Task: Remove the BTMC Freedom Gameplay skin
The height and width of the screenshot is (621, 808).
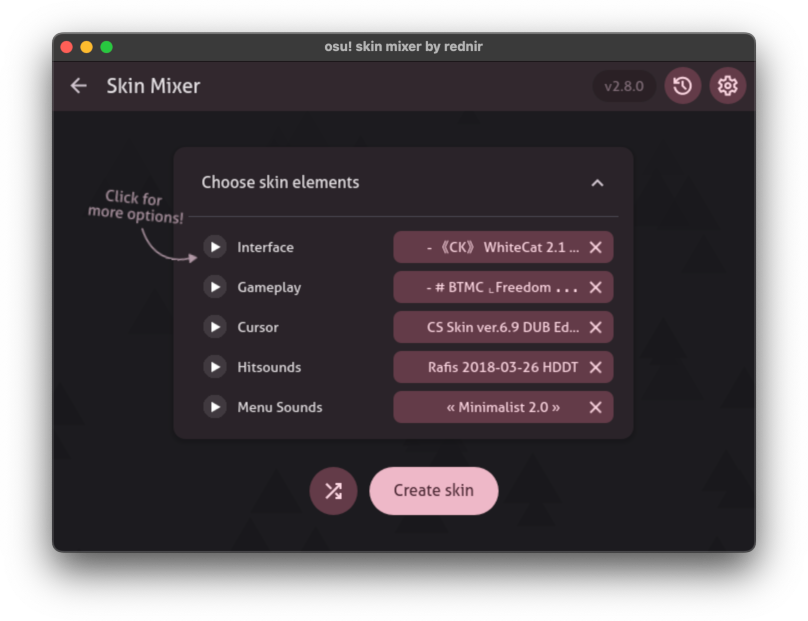Action: (596, 287)
